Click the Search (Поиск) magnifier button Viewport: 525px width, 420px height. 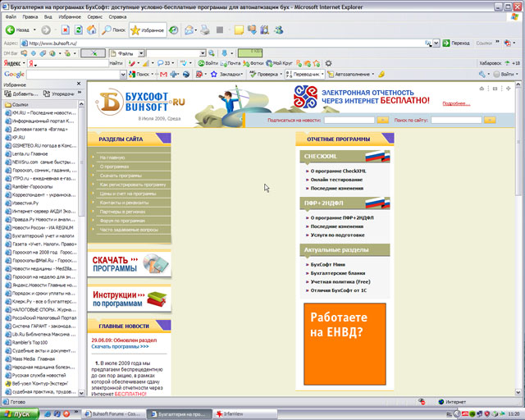(x=113, y=30)
